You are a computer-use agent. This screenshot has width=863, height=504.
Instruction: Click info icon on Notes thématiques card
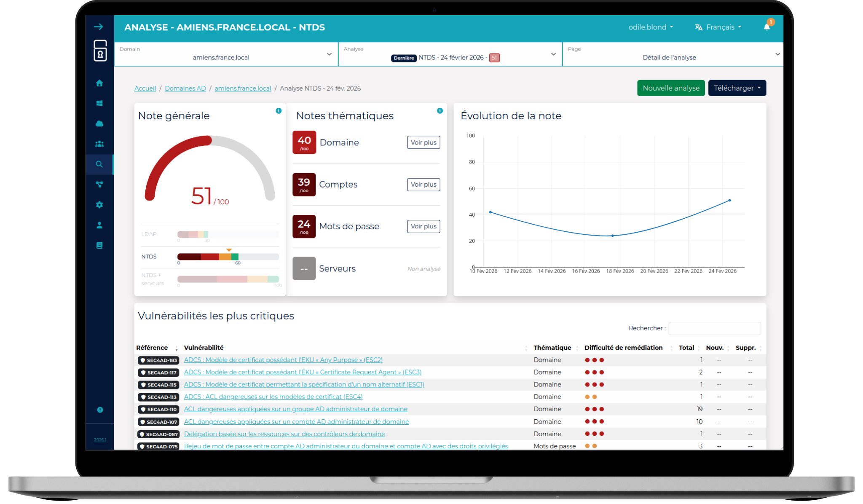coord(440,111)
